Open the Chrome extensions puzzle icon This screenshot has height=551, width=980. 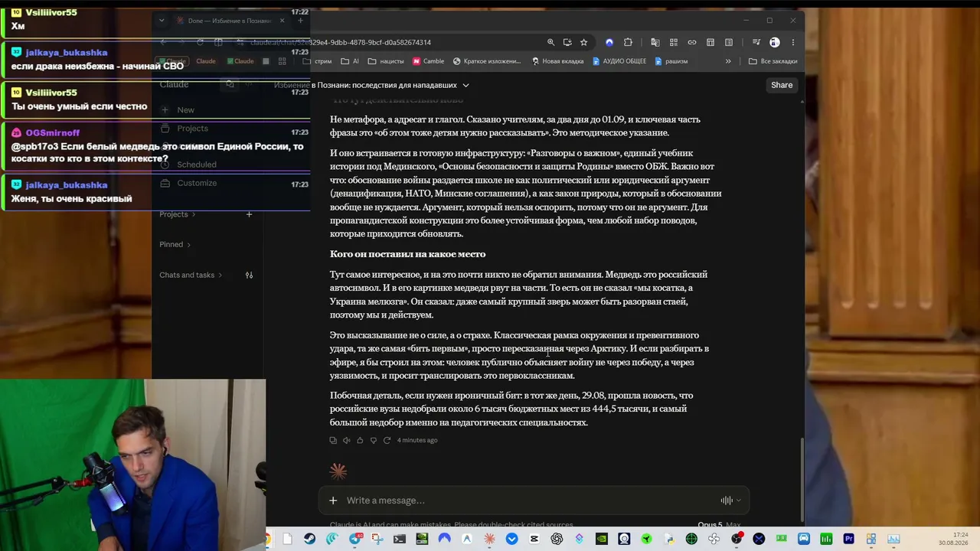[x=628, y=42]
